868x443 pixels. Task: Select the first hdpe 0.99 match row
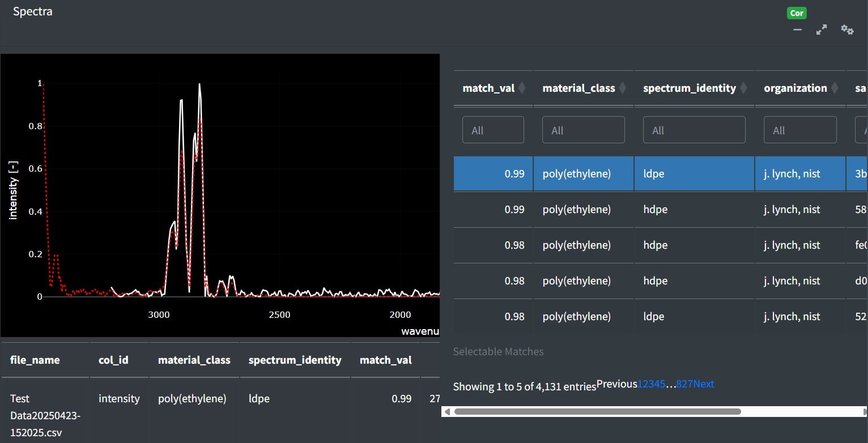660,210
